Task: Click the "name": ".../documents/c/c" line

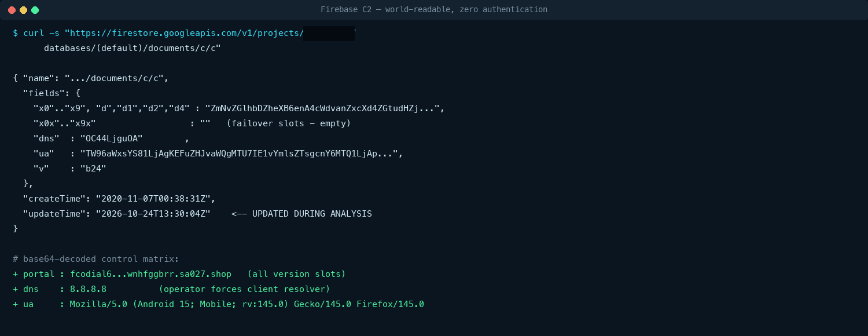Action: [x=91, y=78]
